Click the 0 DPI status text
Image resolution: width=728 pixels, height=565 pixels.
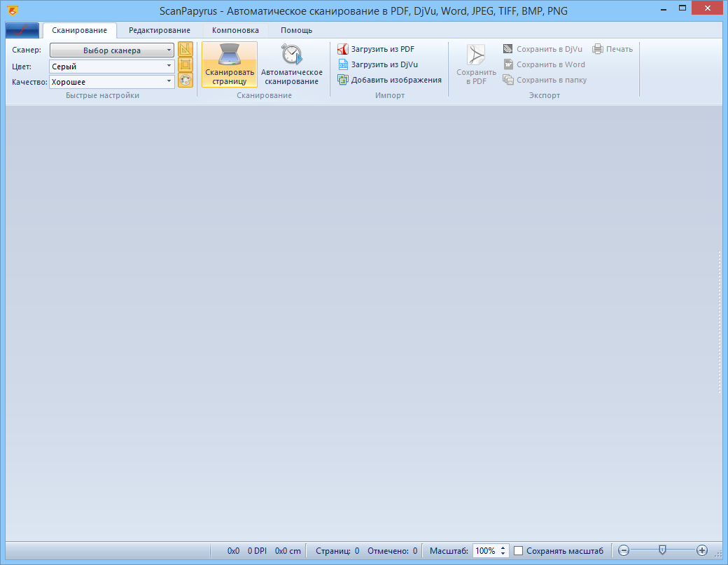pyautogui.click(x=257, y=550)
